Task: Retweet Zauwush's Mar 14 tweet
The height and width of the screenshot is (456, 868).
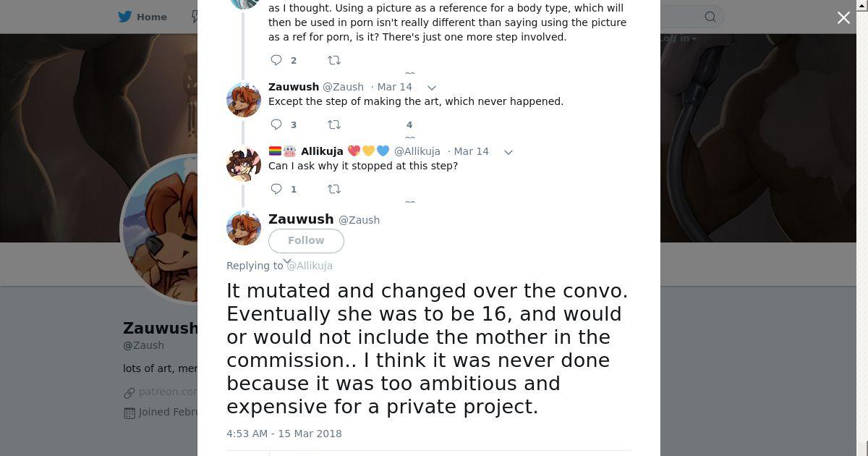Action: (x=334, y=124)
